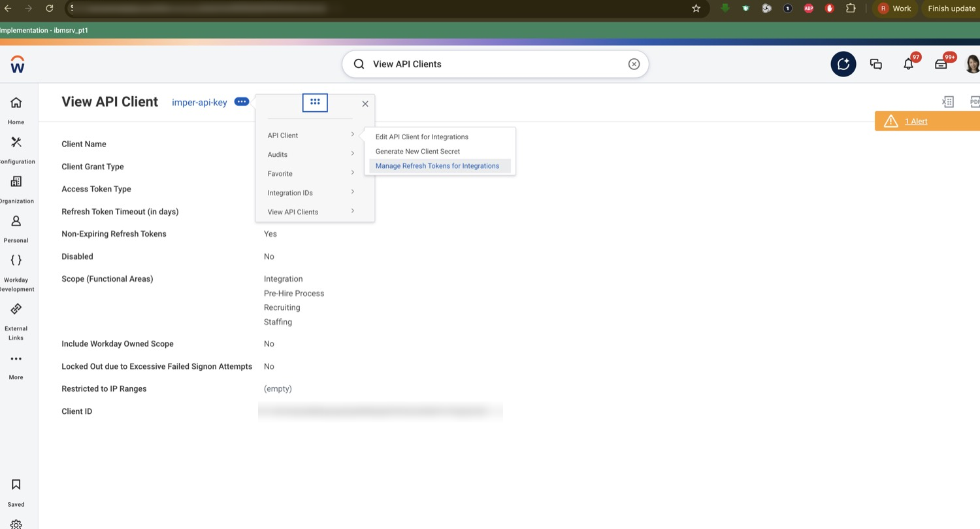Click the Integration scope value
This screenshot has height=529, width=980.
(x=284, y=279)
